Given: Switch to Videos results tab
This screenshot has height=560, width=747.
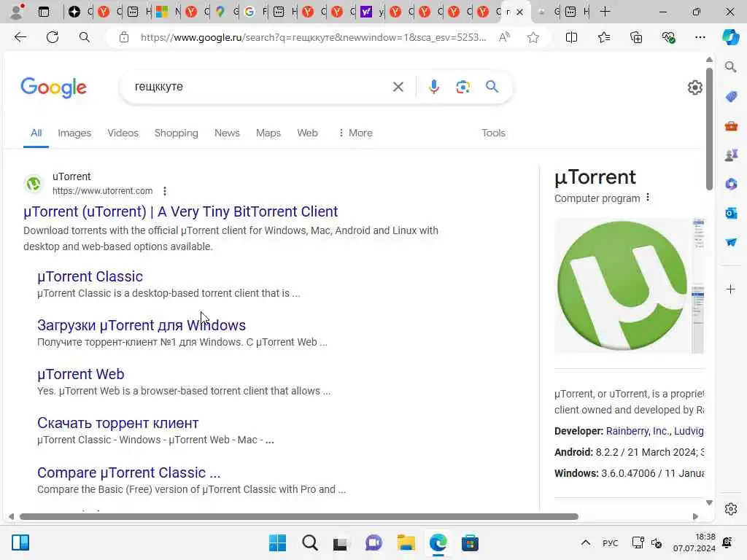Looking at the screenshot, I should coord(123,133).
